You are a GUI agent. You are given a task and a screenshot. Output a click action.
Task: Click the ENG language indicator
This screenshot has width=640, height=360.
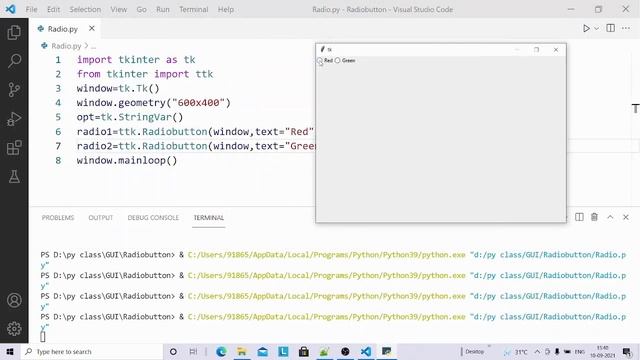(x=580, y=351)
